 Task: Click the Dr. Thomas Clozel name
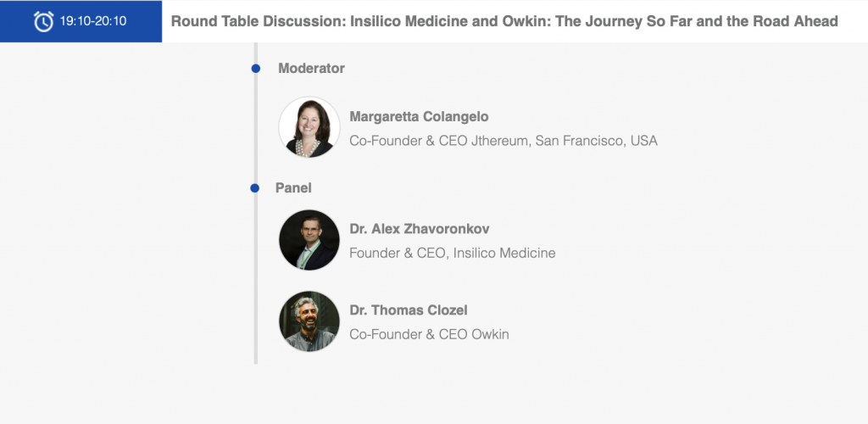point(409,310)
